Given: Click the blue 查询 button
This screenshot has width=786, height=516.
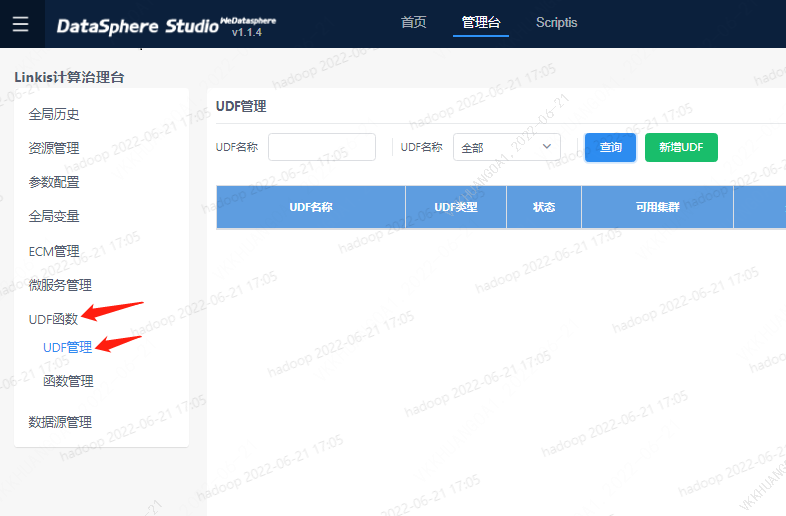Looking at the screenshot, I should point(610,147).
